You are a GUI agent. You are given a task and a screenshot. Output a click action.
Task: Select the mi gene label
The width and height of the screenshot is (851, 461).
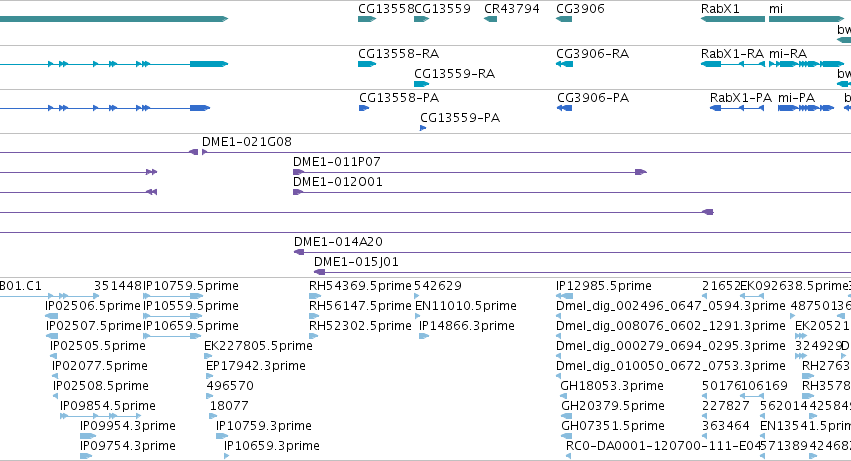(x=776, y=9)
